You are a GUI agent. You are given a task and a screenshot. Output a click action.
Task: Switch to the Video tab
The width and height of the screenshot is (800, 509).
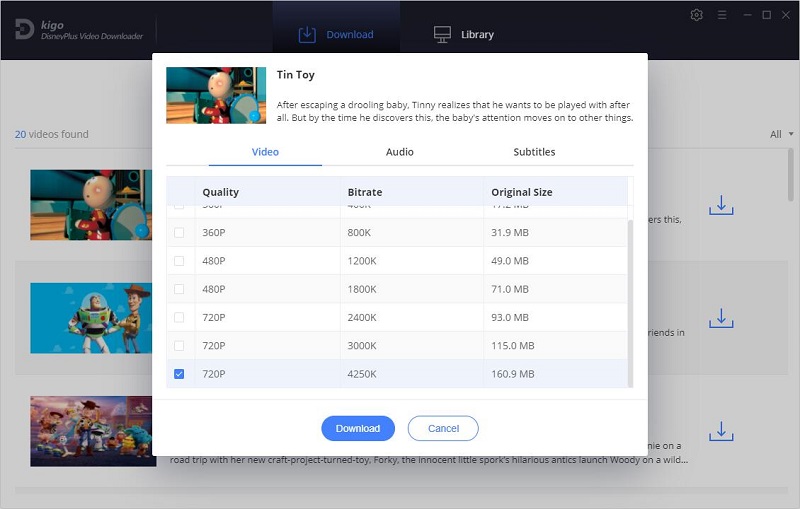point(265,152)
